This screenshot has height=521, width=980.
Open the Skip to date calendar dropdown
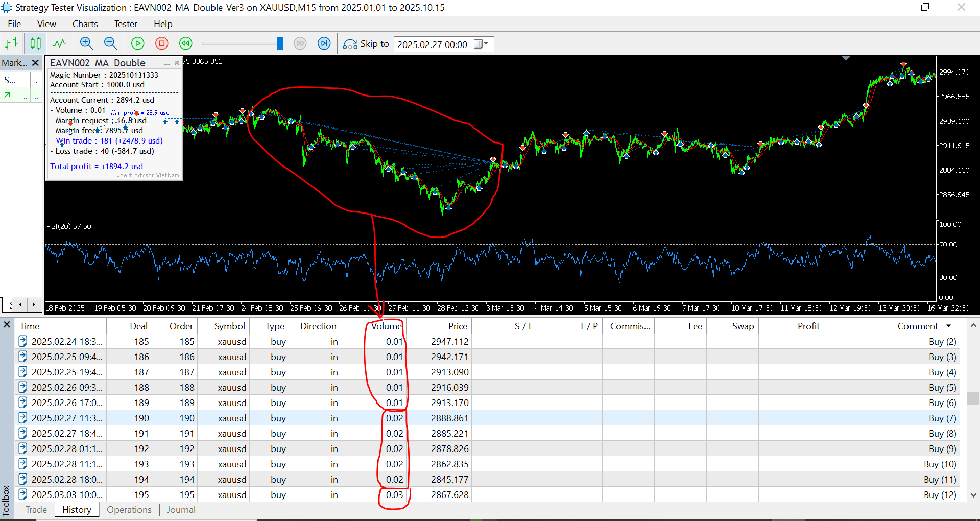coord(481,44)
